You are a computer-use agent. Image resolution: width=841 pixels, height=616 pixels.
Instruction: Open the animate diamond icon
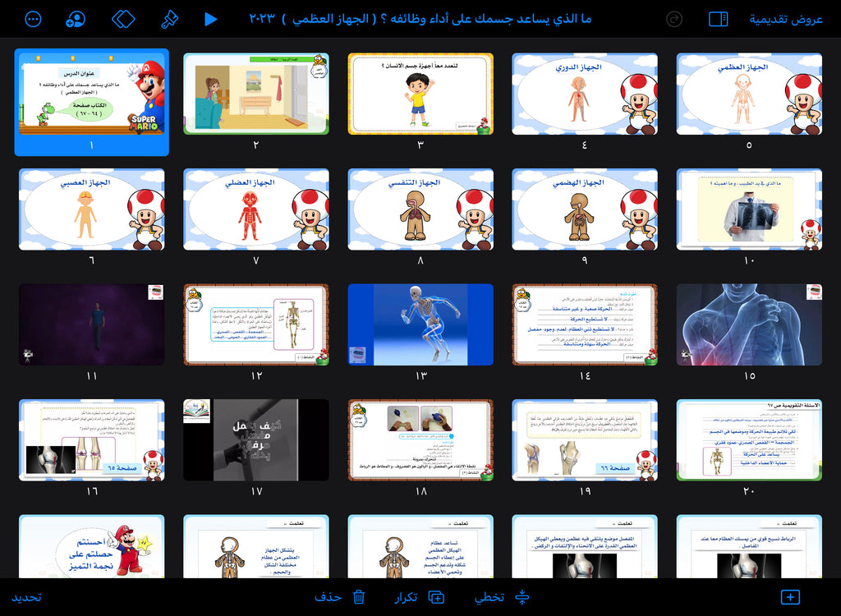123,20
